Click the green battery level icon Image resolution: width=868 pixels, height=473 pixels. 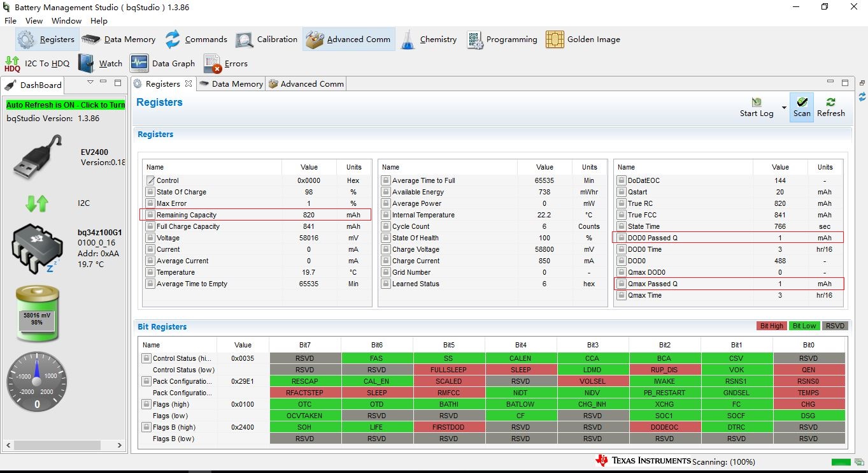[x=37, y=313]
